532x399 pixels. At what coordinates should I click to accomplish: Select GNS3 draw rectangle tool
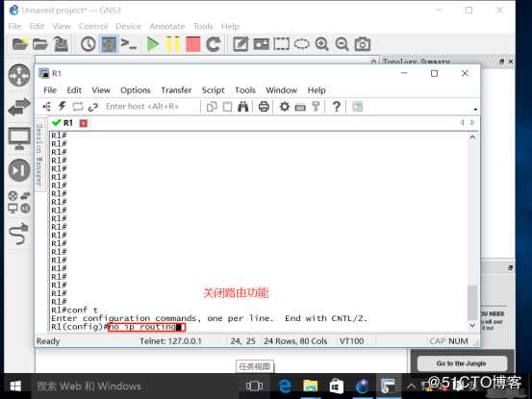click(x=282, y=44)
